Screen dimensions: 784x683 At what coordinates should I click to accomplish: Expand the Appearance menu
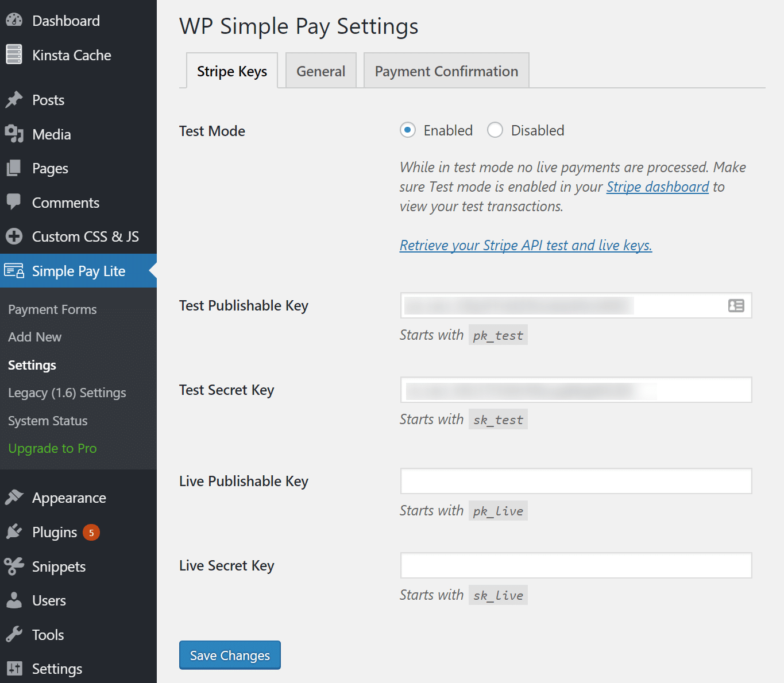coord(69,497)
